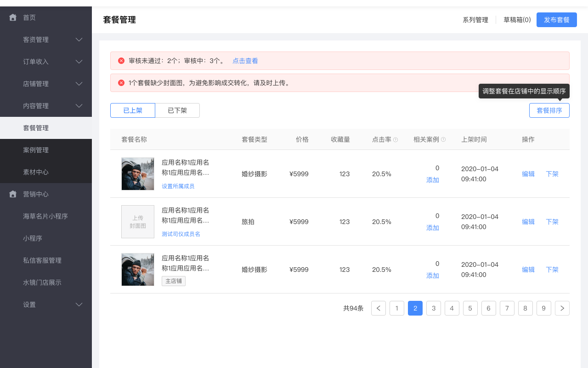Viewport: 588px width, 368px height.
Task: Click the red error icon in the 审核未通过 banner
Action: pos(121,60)
